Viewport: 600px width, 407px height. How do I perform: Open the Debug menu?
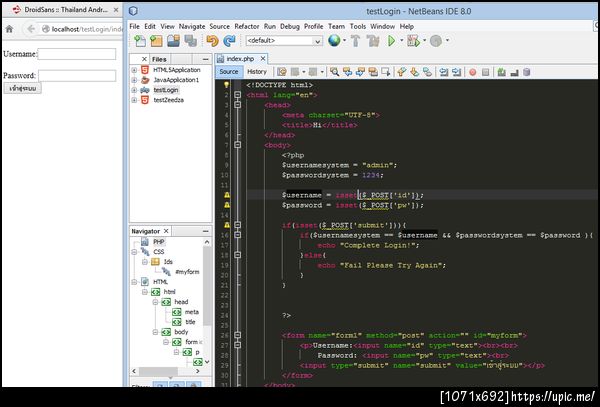point(290,26)
